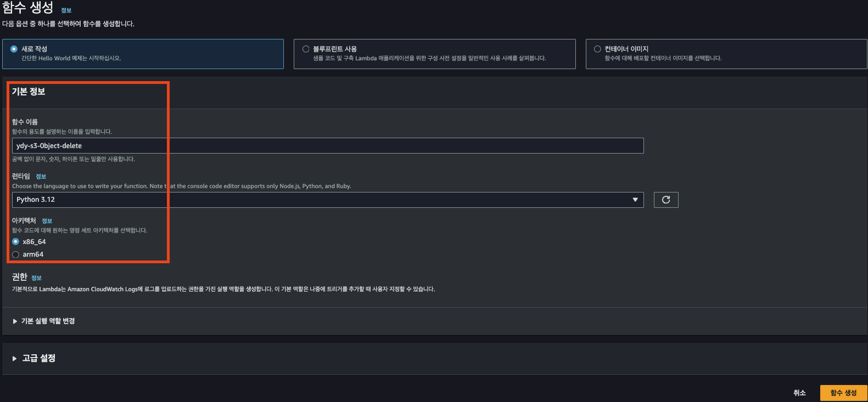
Task: Open the 정보 link next to 아키텍처
Action: point(47,221)
